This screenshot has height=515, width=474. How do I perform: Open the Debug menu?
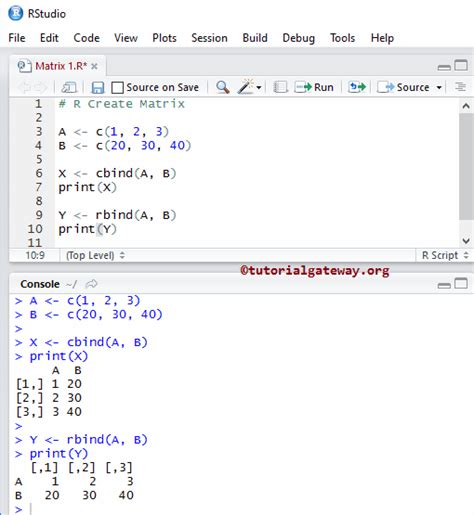click(299, 38)
